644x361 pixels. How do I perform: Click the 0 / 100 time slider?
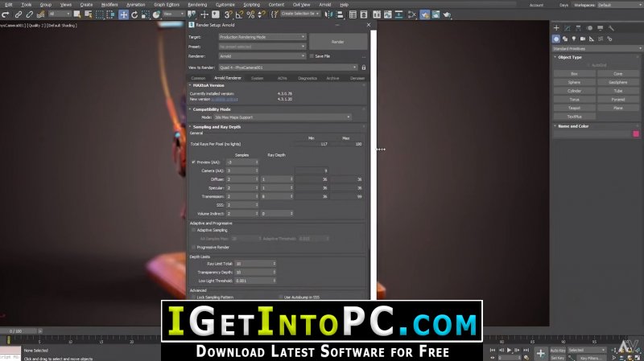19,331
